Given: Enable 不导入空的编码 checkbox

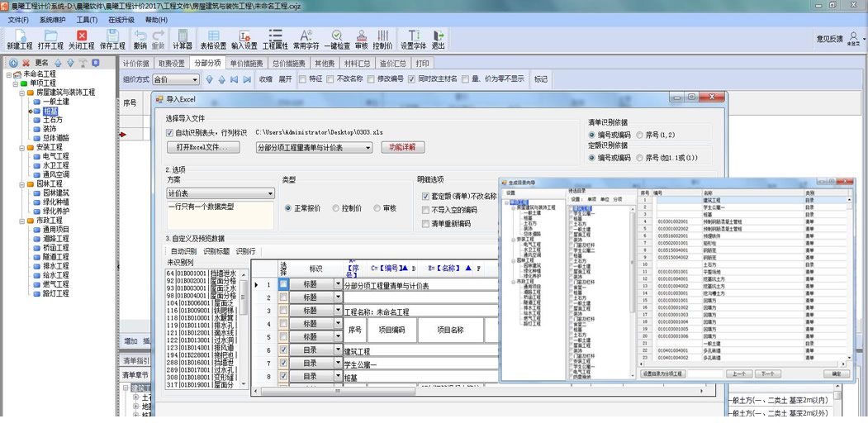Looking at the screenshot, I should pyautogui.click(x=425, y=210).
